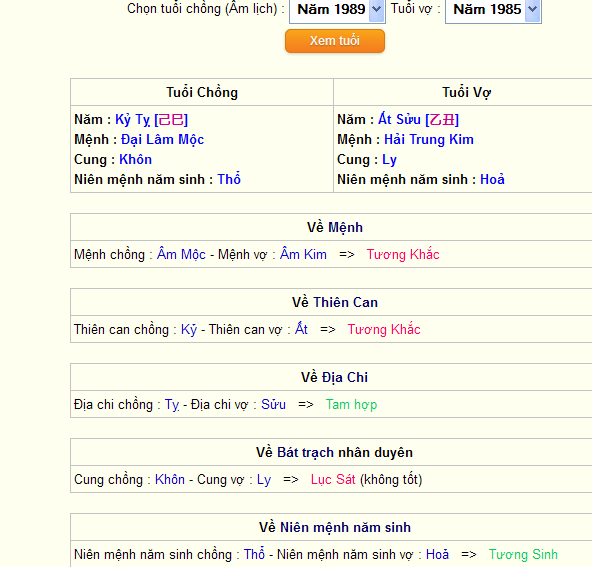This screenshot has width=592, height=567.
Task: Click the 'Về Niên mệnh năm sinh' heading
Action: (335, 527)
